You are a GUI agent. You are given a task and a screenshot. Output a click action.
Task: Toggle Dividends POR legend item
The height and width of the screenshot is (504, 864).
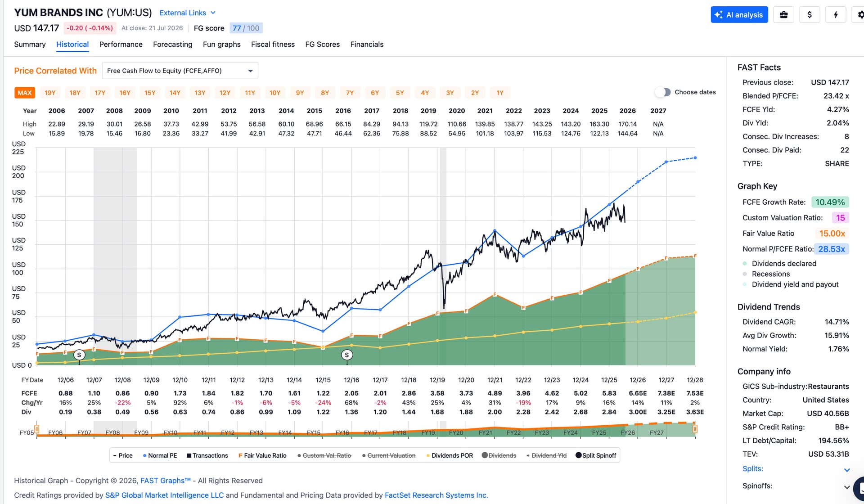coord(450,455)
